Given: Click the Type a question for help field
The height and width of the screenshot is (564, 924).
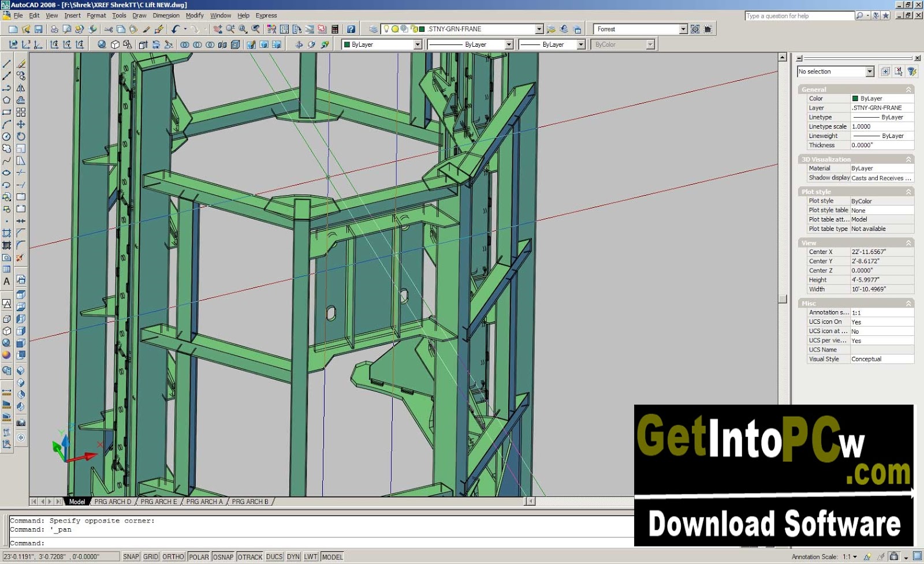Looking at the screenshot, I should point(799,16).
